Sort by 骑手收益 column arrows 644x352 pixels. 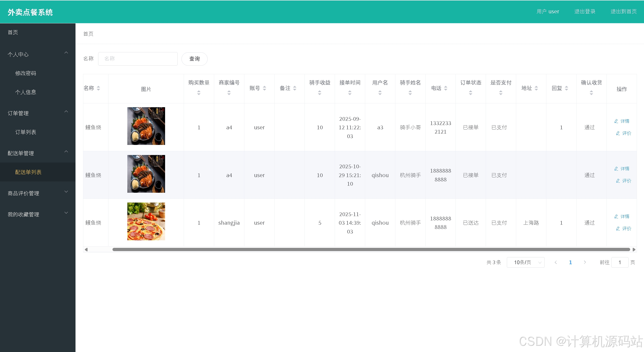[320, 93]
